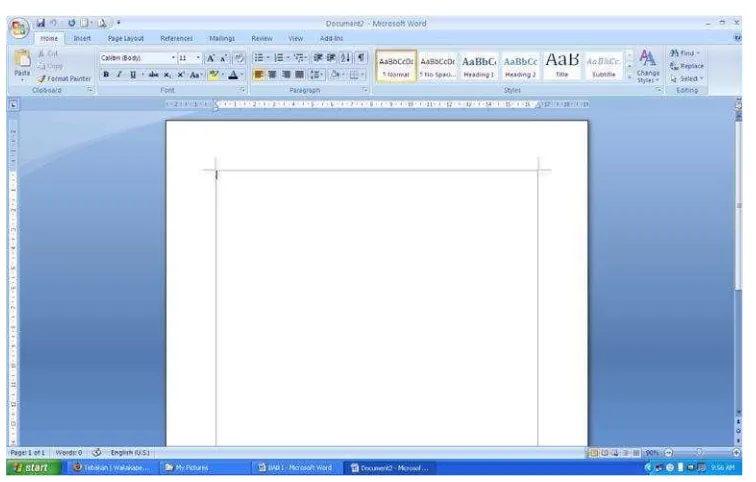Zoom in using the plus button
Image resolution: width=756 pixels, height=482 pixels.
click(736, 453)
